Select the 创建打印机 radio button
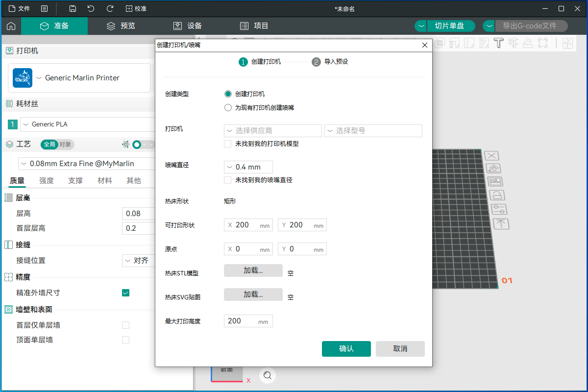The image size is (588, 392). point(228,94)
